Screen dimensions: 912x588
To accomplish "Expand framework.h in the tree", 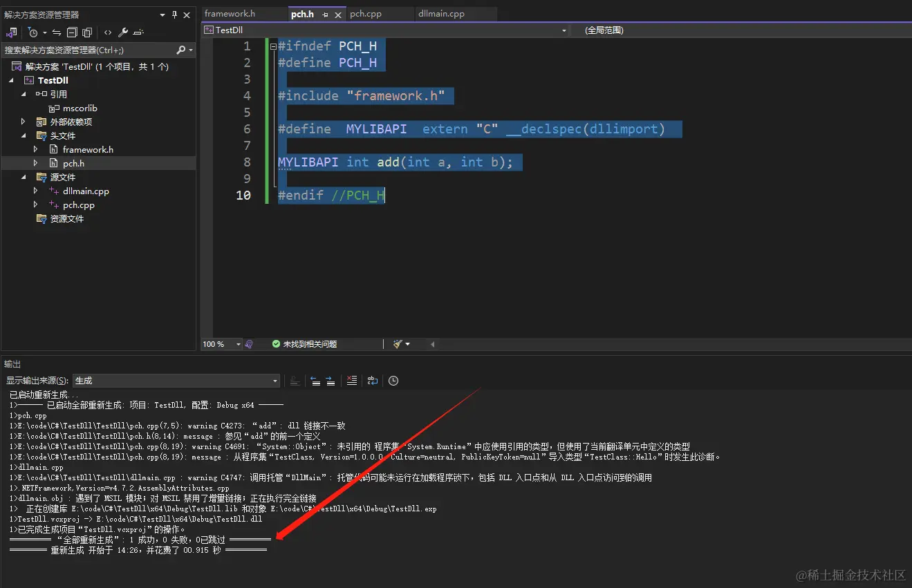I will pyautogui.click(x=36, y=149).
